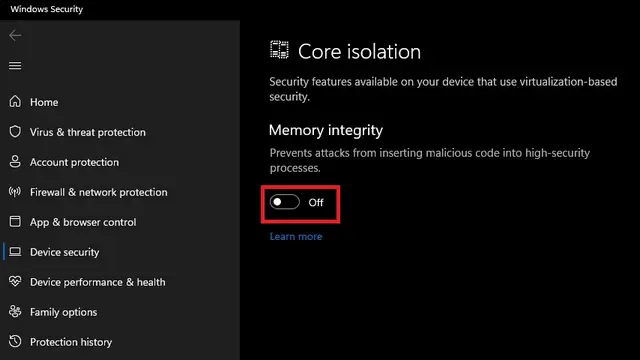
Task: Click the Account protection person icon
Action: [x=15, y=162]
